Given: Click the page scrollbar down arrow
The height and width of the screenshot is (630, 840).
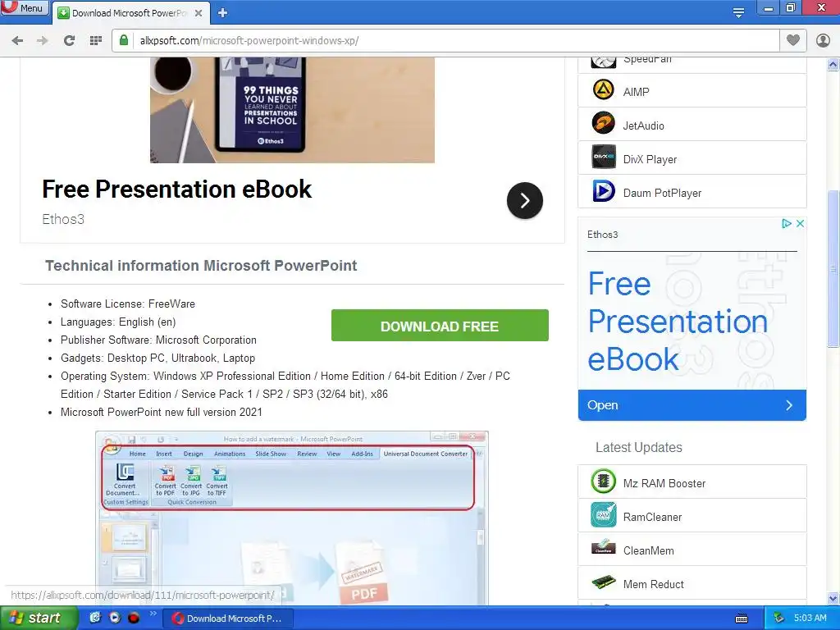Looking at the screenshot, I should 833,598.
